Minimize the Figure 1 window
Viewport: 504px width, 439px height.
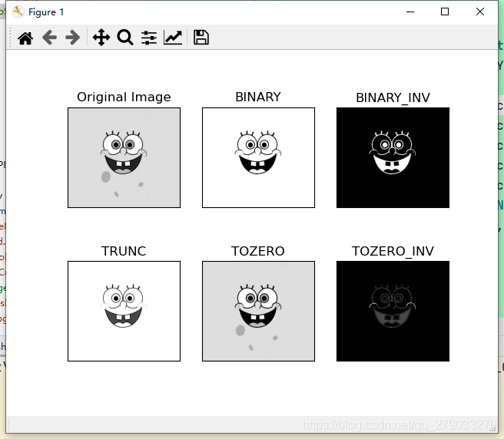410,12
